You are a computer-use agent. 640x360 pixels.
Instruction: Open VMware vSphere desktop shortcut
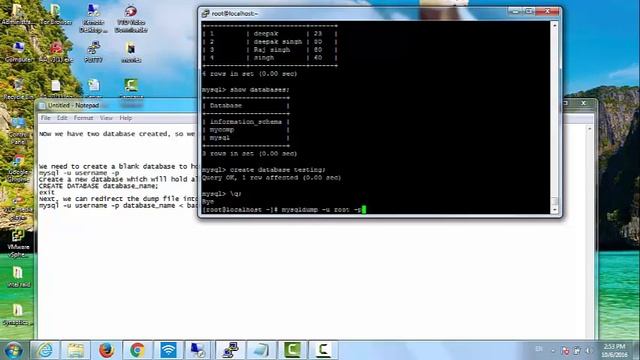[x=18, y=244]
